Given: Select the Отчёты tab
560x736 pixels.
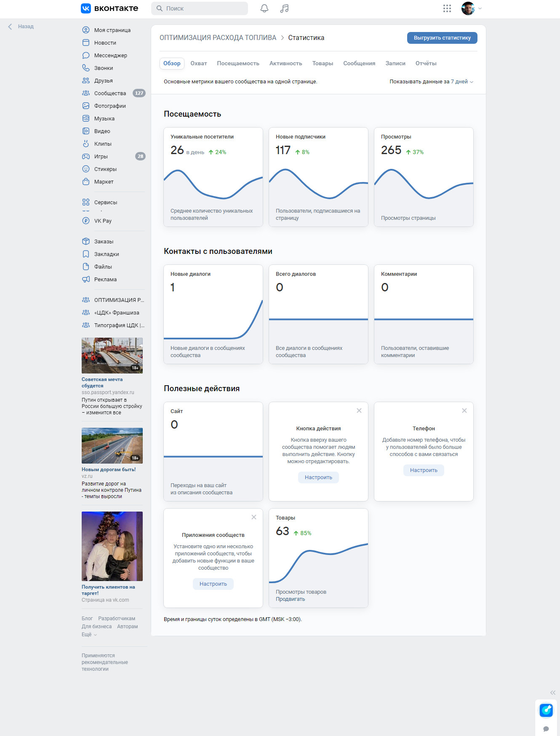Looking at the screenshot, I should (426, 64).
